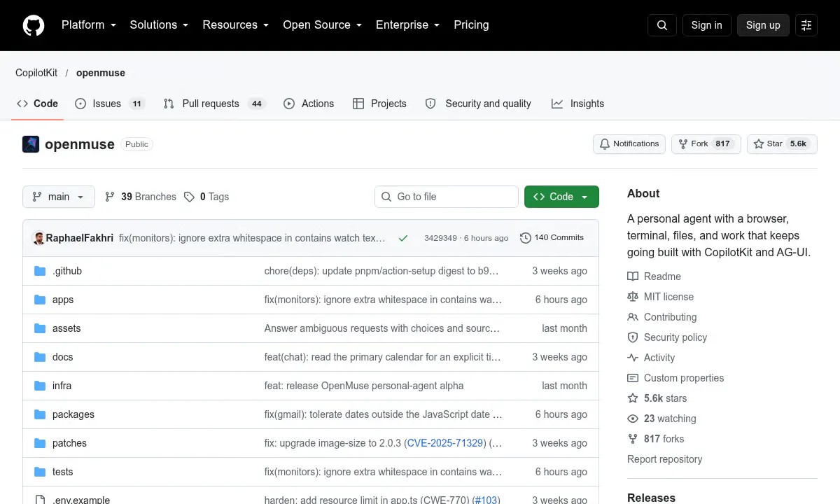Viewport: 840px width, 504px height.
Task: Click the infra folder icon
Action: point(40,386)
